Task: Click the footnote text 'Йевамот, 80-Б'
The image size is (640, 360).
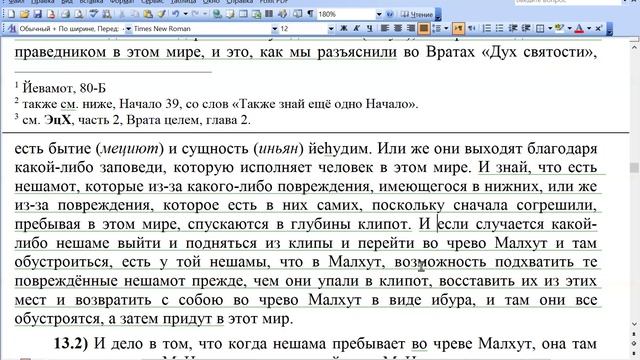Action: (64, 88)
